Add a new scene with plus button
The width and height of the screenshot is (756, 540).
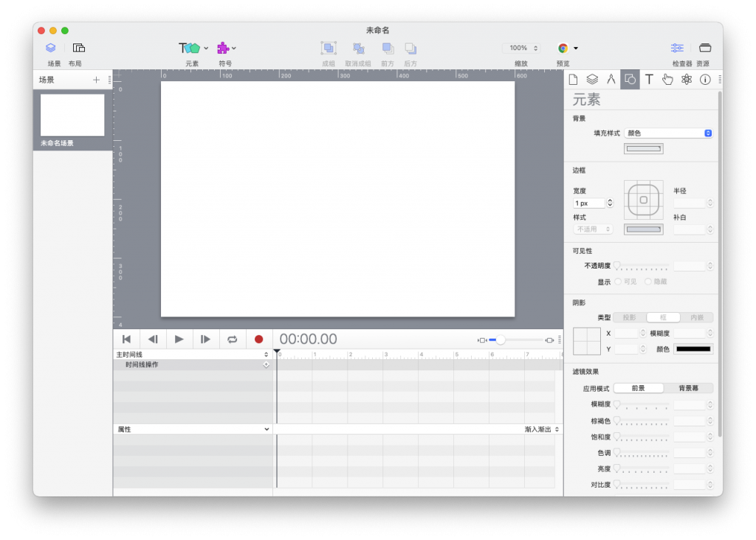pyautogui.click(x=97, y=80)
